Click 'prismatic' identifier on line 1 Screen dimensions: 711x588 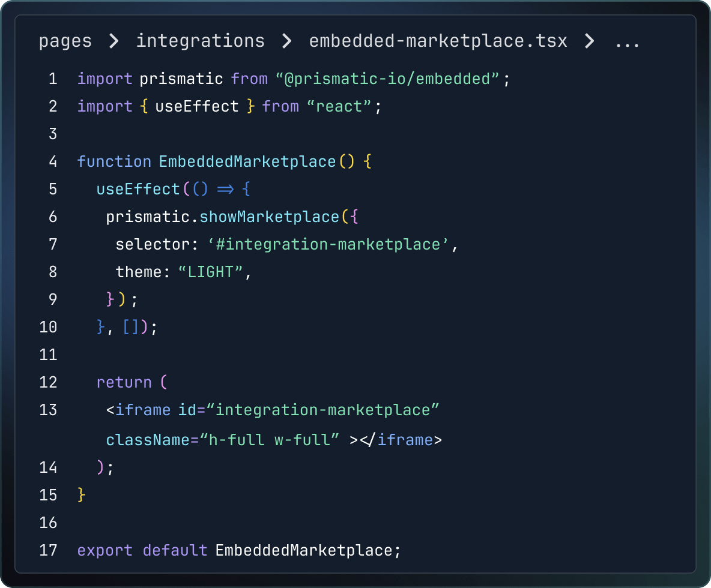coord(181,79)
